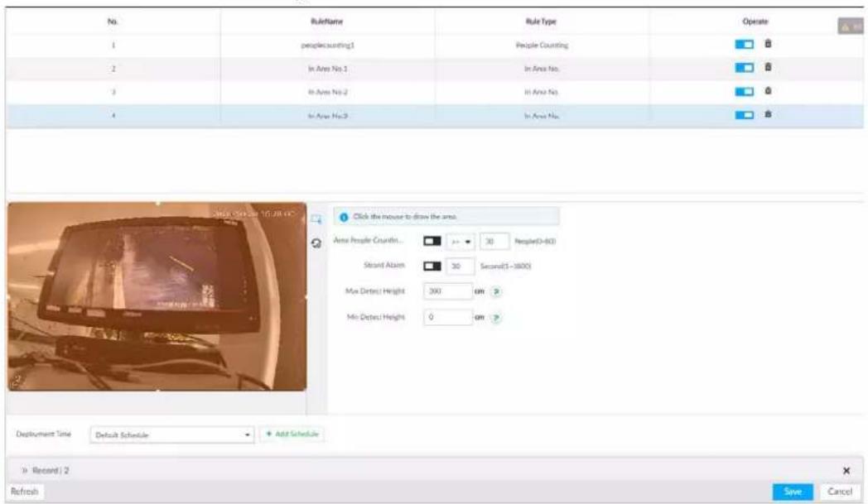The height and width of the screenshot is (504, 868).
Task: Click the Save button
Action: point(793,492)
